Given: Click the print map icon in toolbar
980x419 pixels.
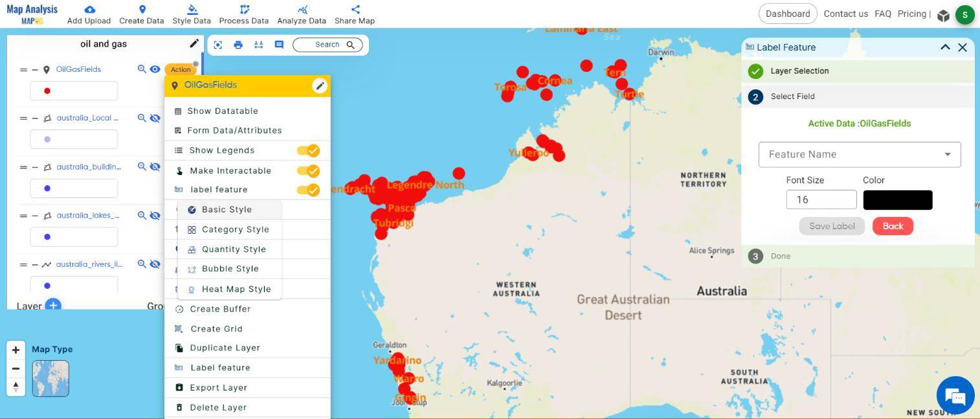Looking at the screenshot, I should [x=238, y=45].
